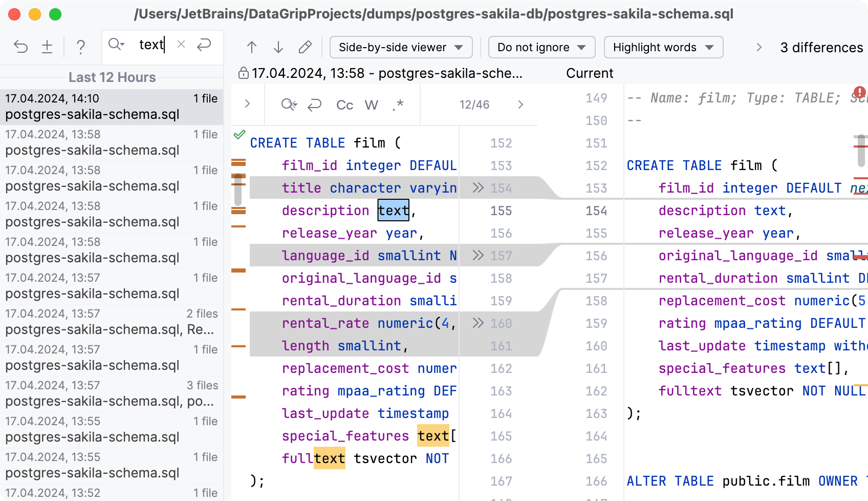Clear the search field with the X icon
868x501 pixels.
[x=181, y=45]
